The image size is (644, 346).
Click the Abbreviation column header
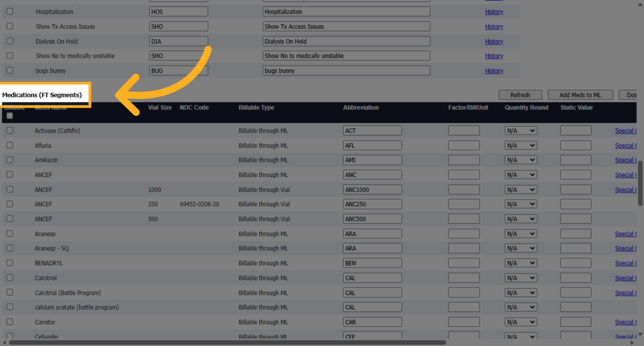click(x=361, y=107)
